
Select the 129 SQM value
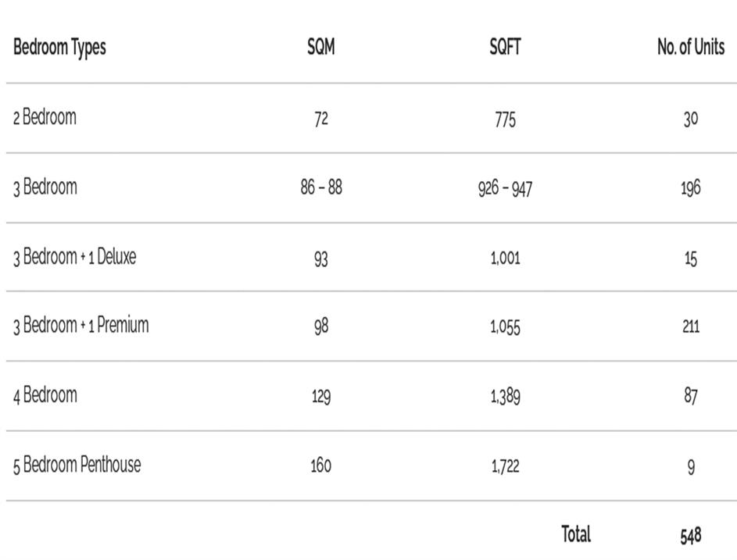320,397
